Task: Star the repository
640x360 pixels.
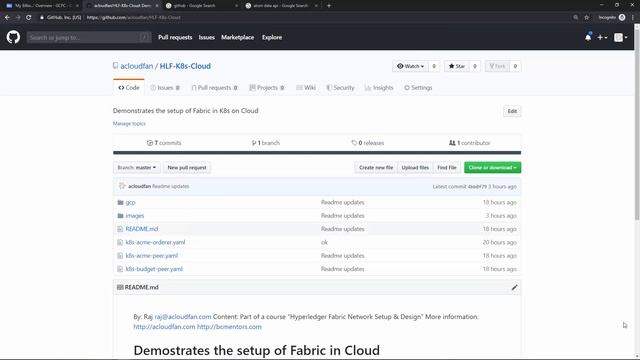Action: click(x=457, y=66)
